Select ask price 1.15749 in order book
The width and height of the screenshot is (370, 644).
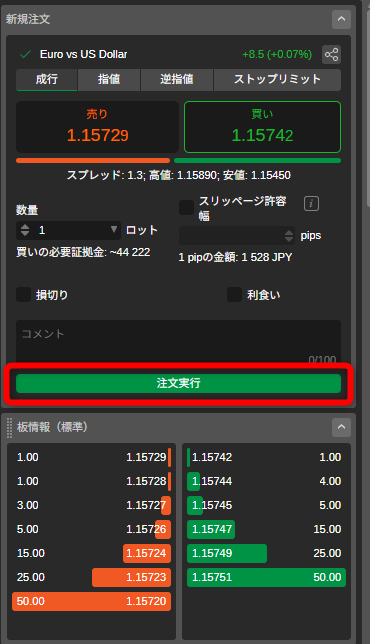[212, 553]
